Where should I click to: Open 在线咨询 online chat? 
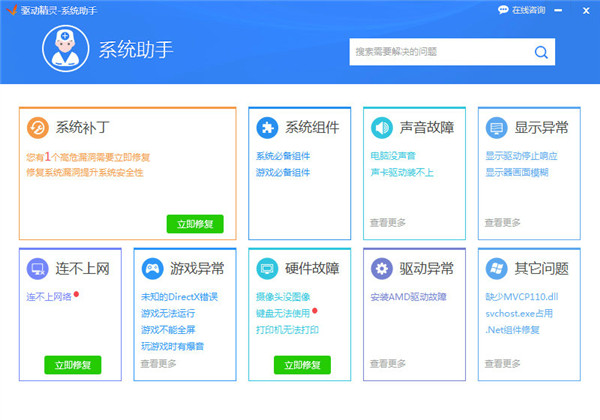[x=521, y=10]
